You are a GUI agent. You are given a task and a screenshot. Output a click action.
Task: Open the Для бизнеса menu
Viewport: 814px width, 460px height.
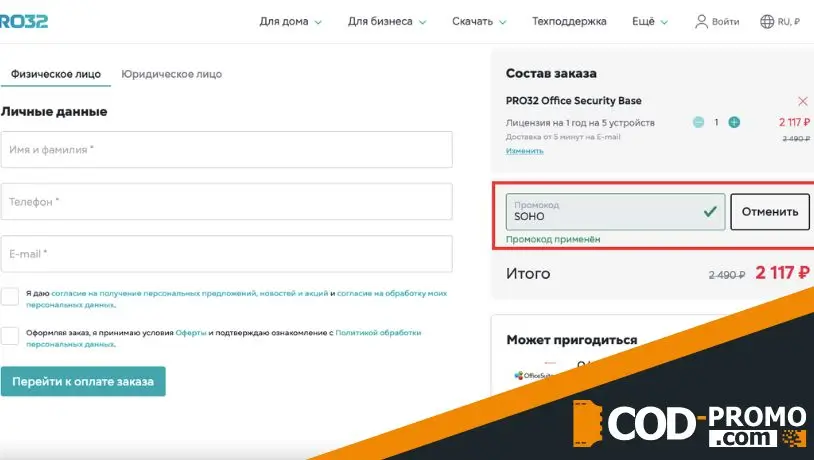[387, 21]
